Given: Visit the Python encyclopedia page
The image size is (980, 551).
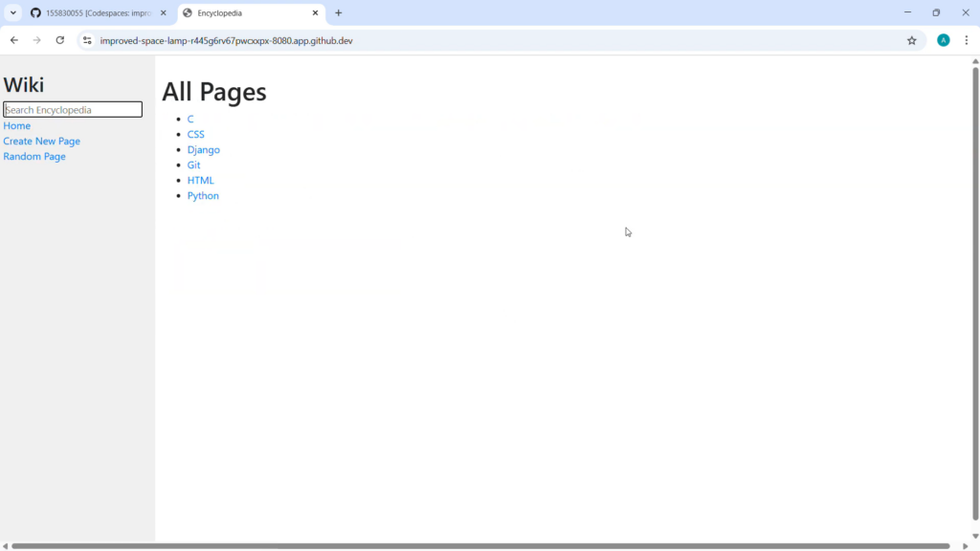Looking at the screenshot, I should pos(203,195).
